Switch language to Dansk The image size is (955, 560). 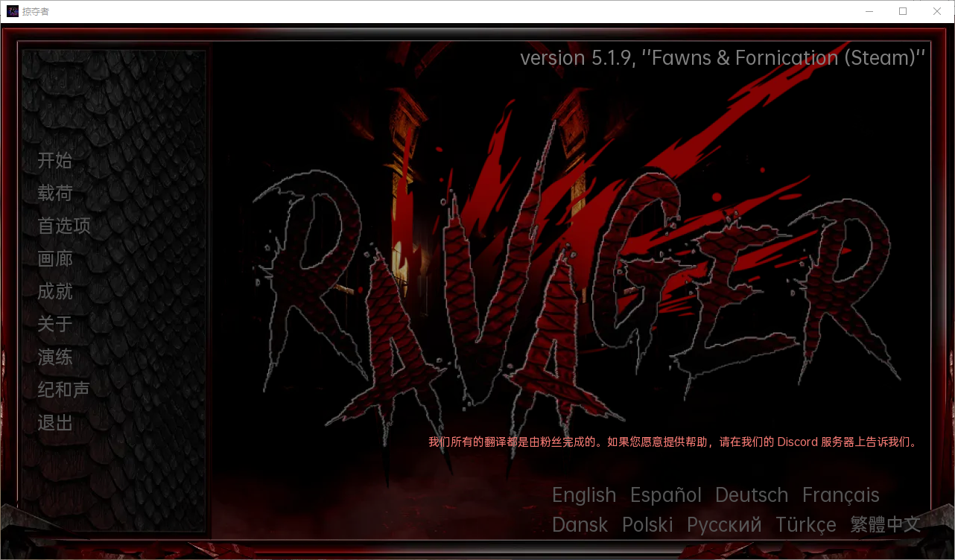[580, 525]
